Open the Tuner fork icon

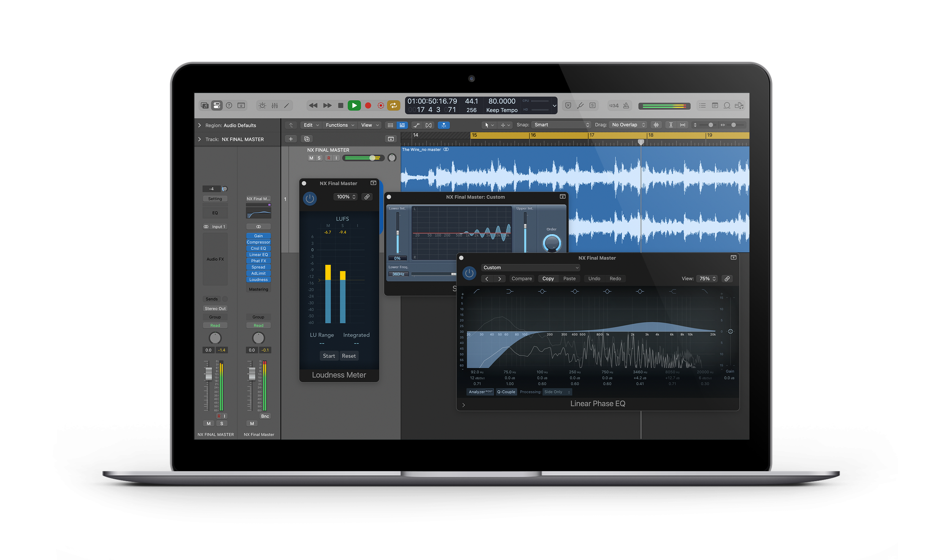(x=580, y=105)
